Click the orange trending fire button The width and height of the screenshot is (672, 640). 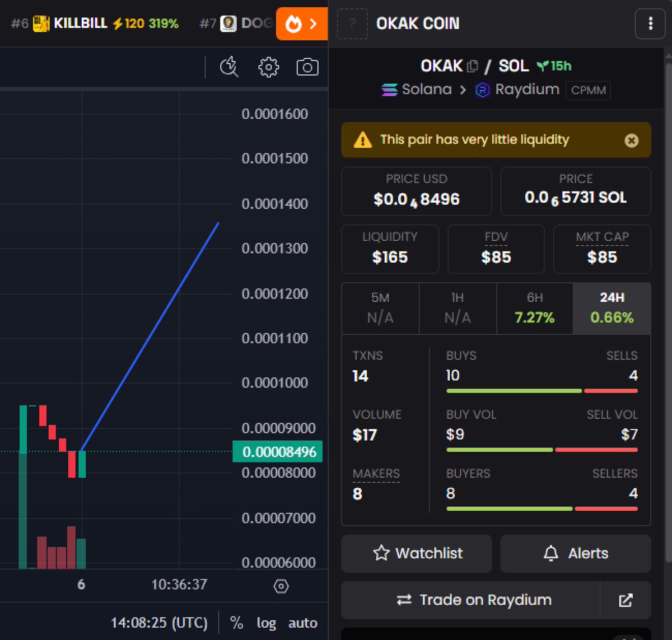pos(302,24)
